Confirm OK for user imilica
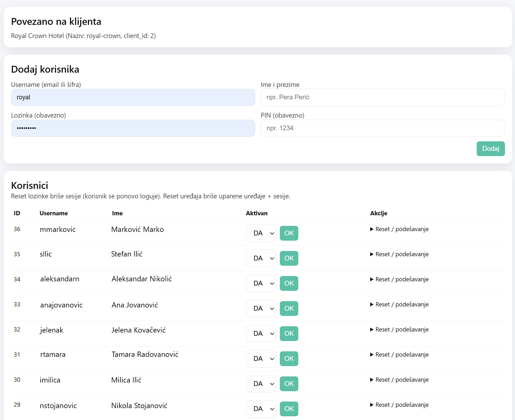Viewport: 515px width, 420px height. (x=289, y=384)
